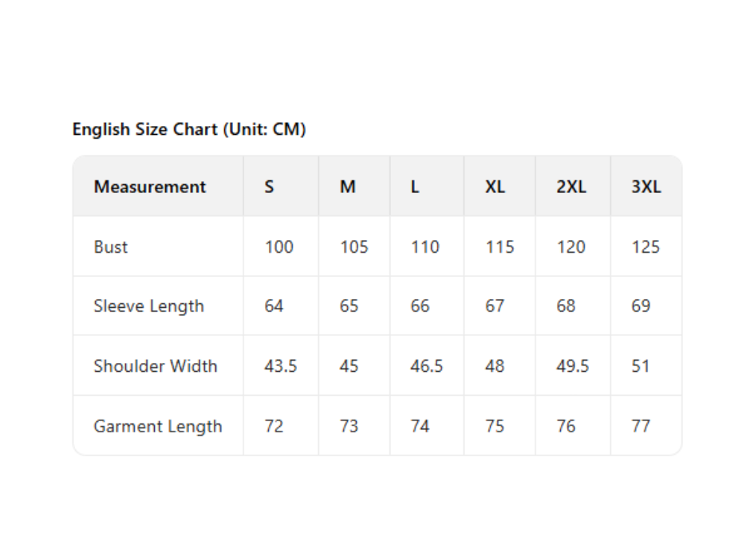This screenshot has height=560, width=750.
Task: Click the M size column header
Action: coord(348,187)
